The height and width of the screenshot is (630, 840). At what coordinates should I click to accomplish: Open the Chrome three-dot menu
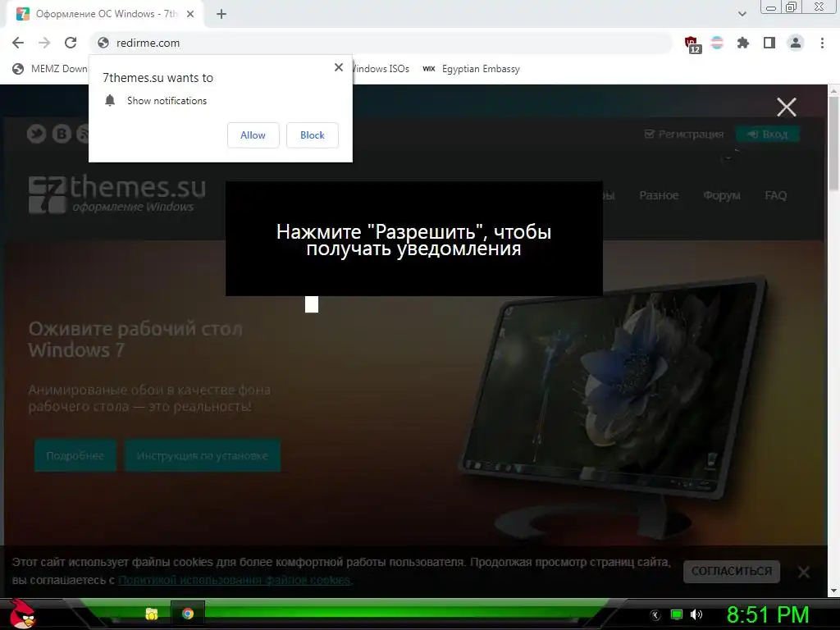pyautogui.click(x=822, y=43)
